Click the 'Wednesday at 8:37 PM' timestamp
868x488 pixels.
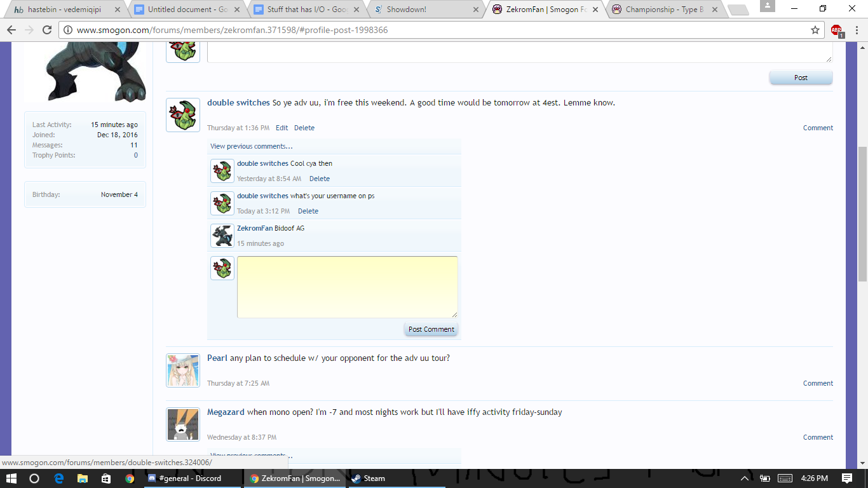point(241,437)
